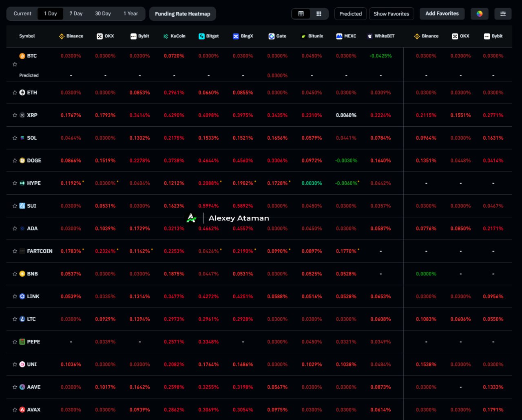Star the XRP row
The width and height of the screenshot is (522, 420).
15,115
